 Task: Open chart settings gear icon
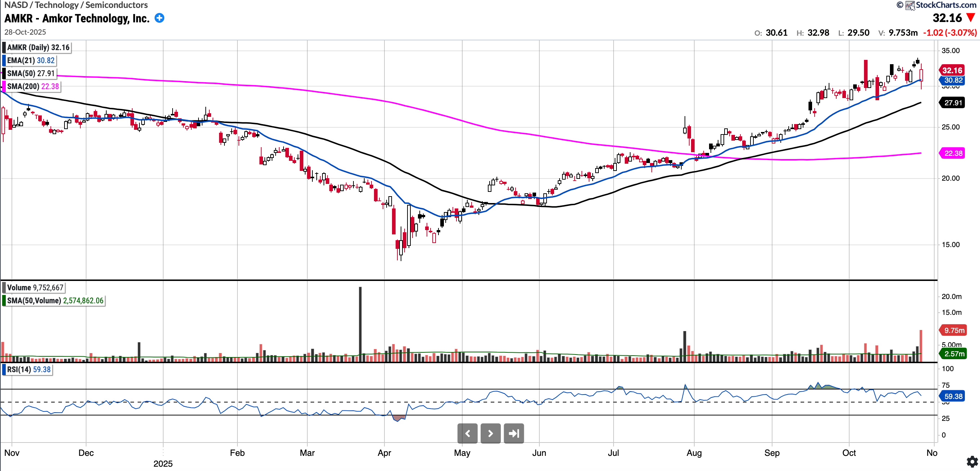(x=972, y=462)
